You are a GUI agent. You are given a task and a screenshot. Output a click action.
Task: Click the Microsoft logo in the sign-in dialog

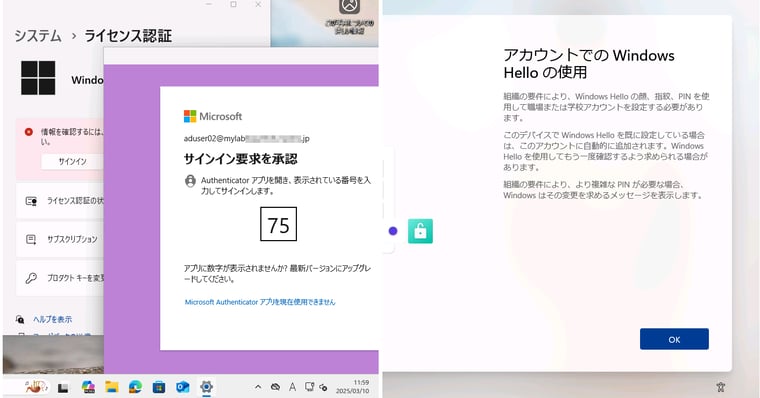[x=212, y=116]
